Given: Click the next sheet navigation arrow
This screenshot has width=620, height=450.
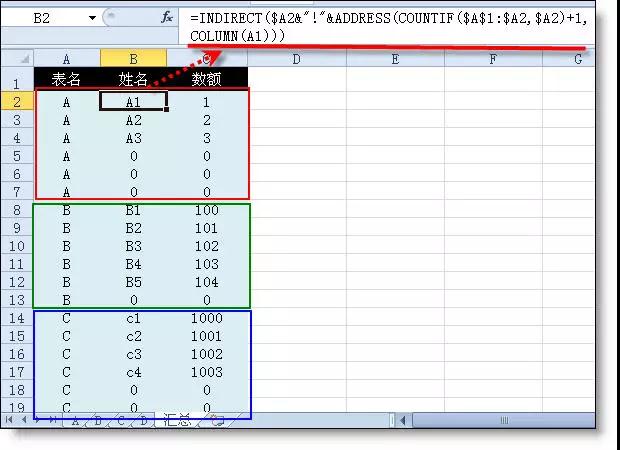Looking at the screenshot, I should point(38,420).
